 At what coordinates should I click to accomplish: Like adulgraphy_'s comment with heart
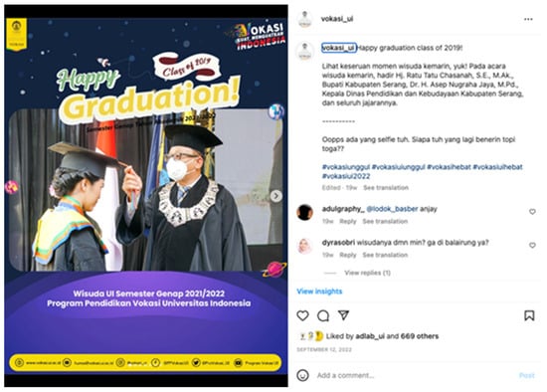(532, 212)
